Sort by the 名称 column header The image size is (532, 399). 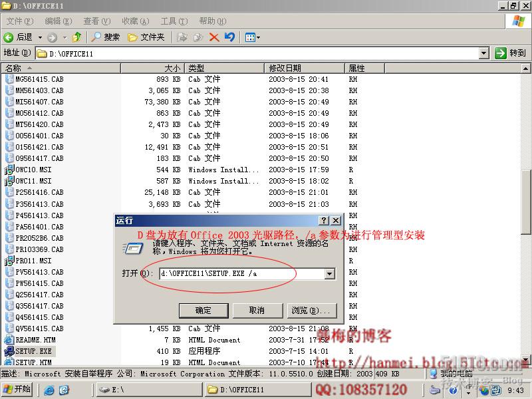click(x=61, y=68)
